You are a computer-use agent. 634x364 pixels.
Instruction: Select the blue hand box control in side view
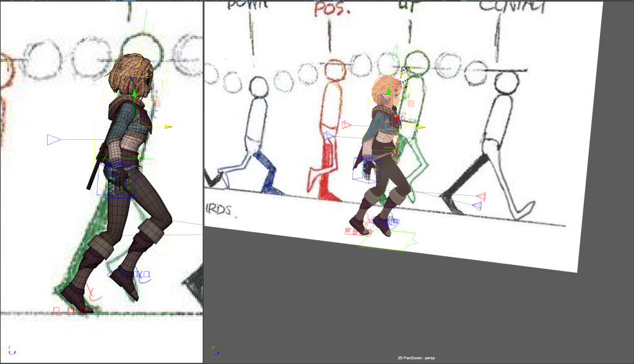(x=115, y=180)
